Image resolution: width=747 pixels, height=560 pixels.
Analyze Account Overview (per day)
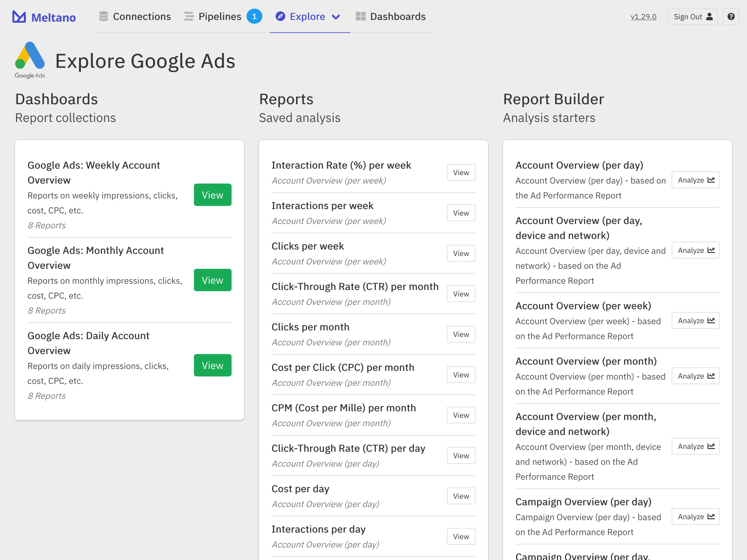coord(695,180)
